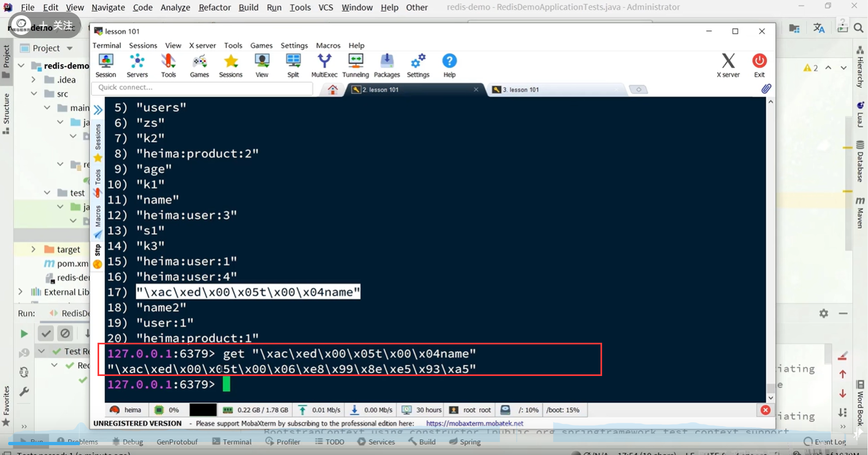
Task: Expand the .idea folder node
Action: click(34, 80)
